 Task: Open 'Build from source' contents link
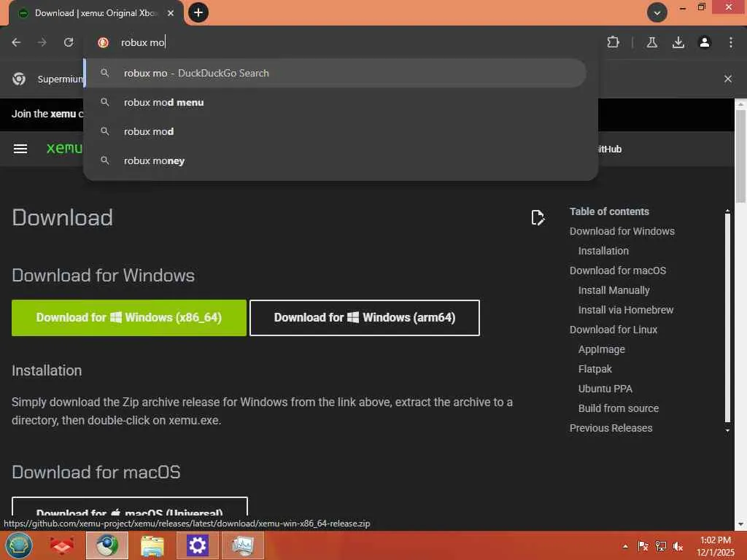click(x=619, y=408)
